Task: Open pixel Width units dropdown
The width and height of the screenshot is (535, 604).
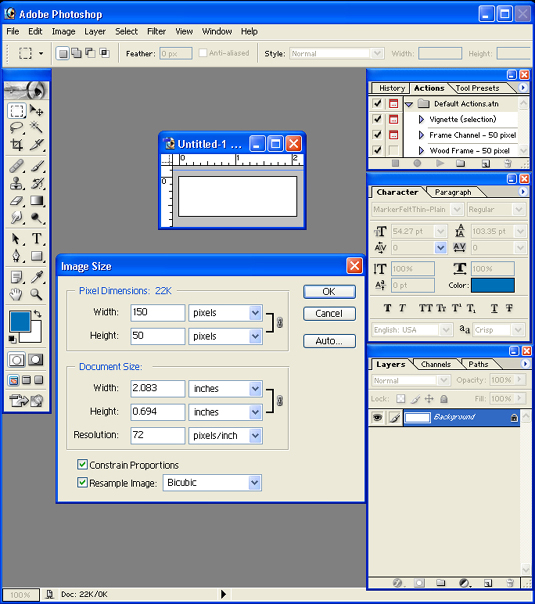Action: click(x=255, y=312)
